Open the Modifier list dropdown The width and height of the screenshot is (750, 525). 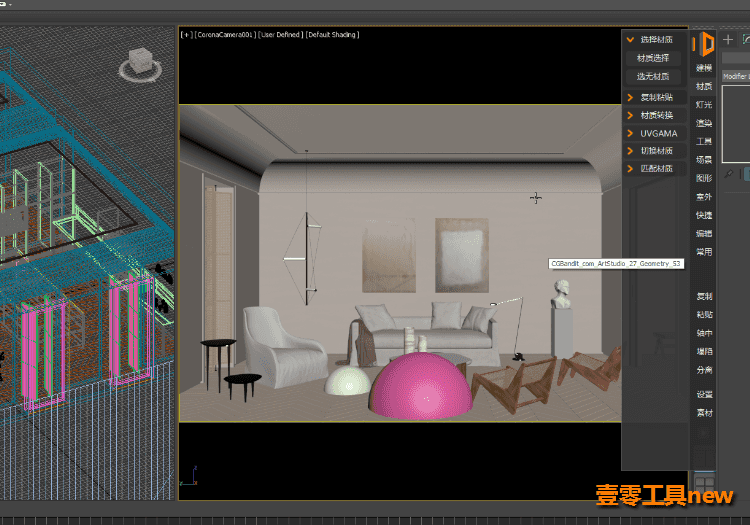tap(736, 76)
